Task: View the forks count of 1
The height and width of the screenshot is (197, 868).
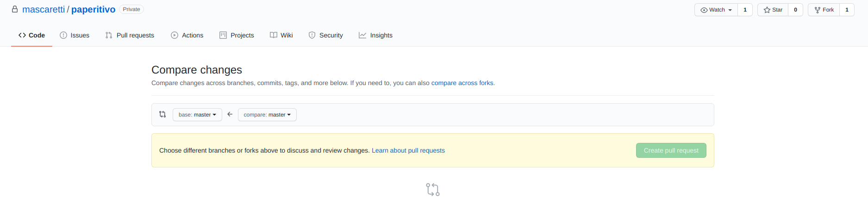Action: [x=847, y=10]
